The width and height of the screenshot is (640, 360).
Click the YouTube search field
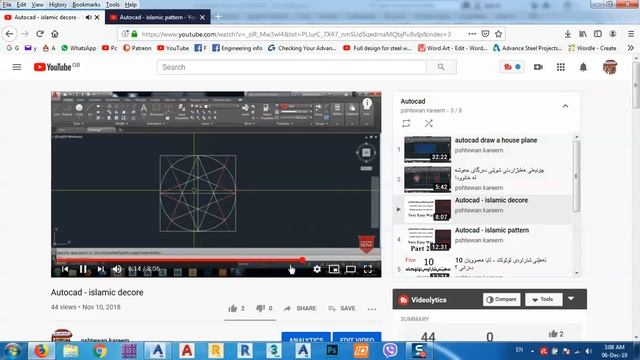point(291,67)
